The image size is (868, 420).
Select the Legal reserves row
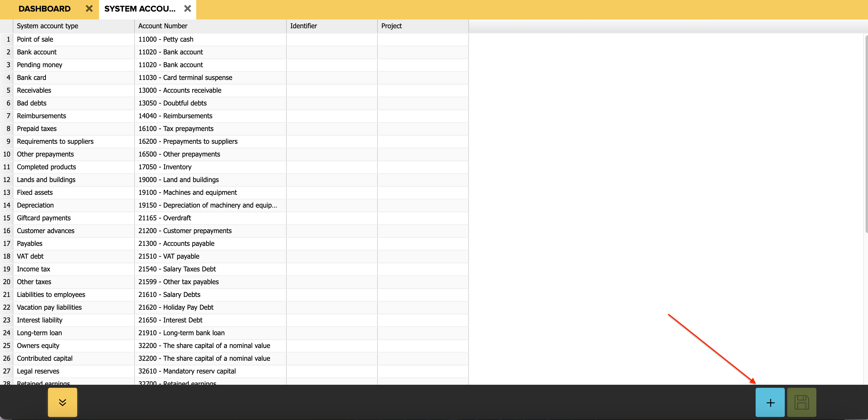(x=38, y=371)
